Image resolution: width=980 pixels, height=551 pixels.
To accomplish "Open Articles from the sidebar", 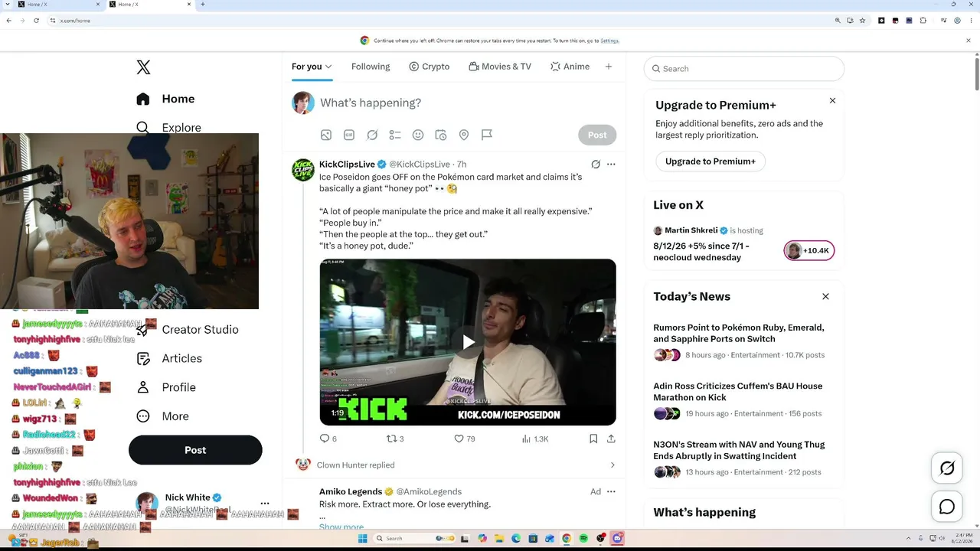I will pos(169,358).
